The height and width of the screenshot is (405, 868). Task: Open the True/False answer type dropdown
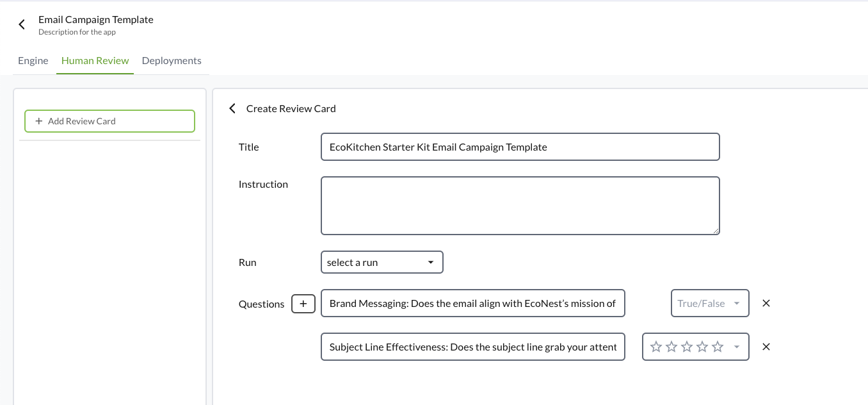(710, 303)
